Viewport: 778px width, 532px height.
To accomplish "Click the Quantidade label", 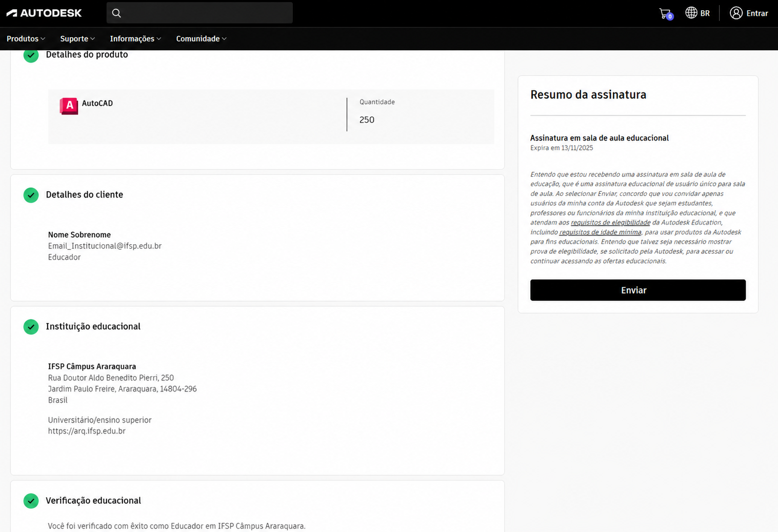I will [377, 102].
